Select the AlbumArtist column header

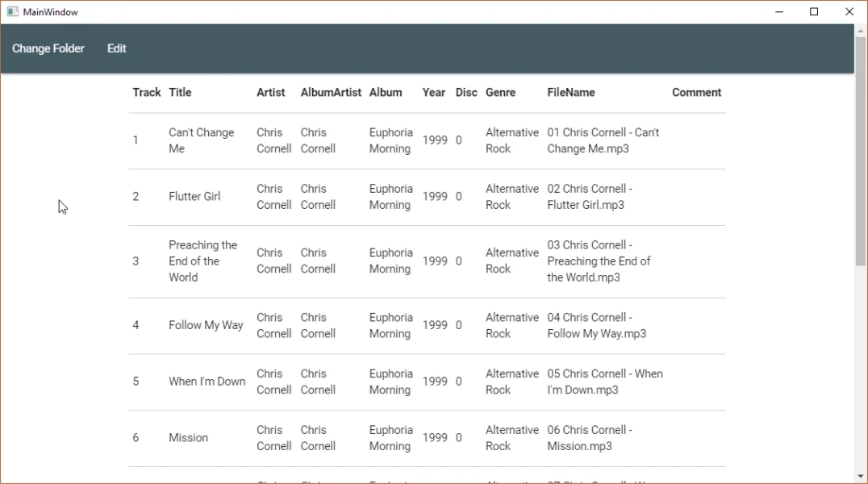(x=331, y=93)
